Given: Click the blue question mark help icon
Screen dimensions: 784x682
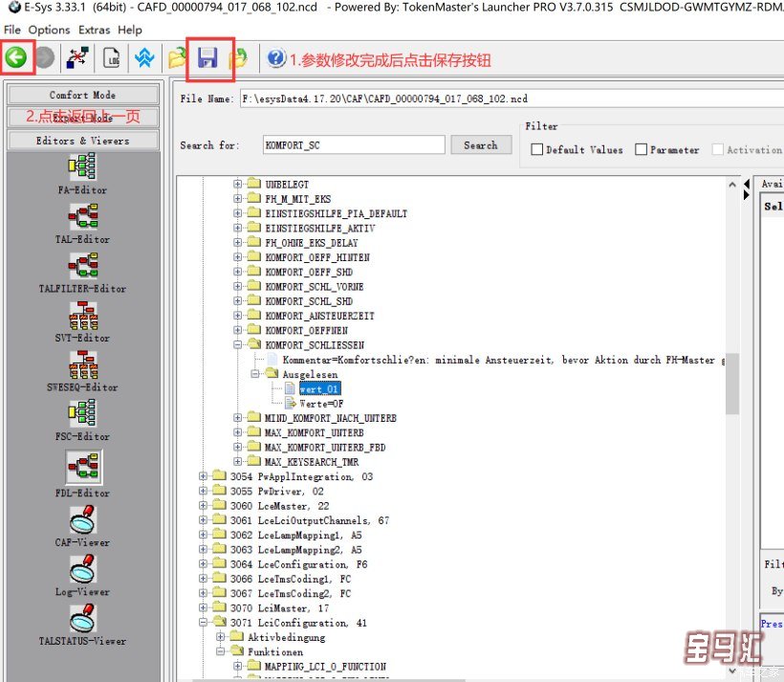Looking at the screenshot, I should [276, 58].
